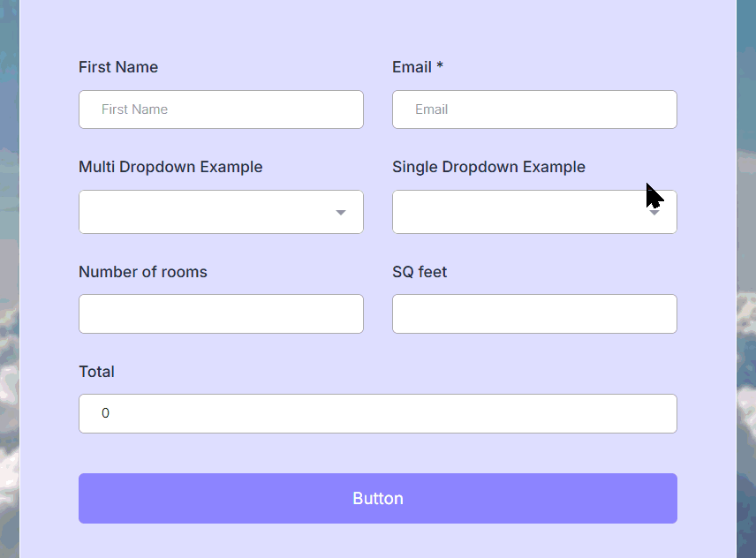The width and height of the screenshot is (756, 558).
Task: Click the "Multi Dropdown Example" label
Action: tap(170, 167)
